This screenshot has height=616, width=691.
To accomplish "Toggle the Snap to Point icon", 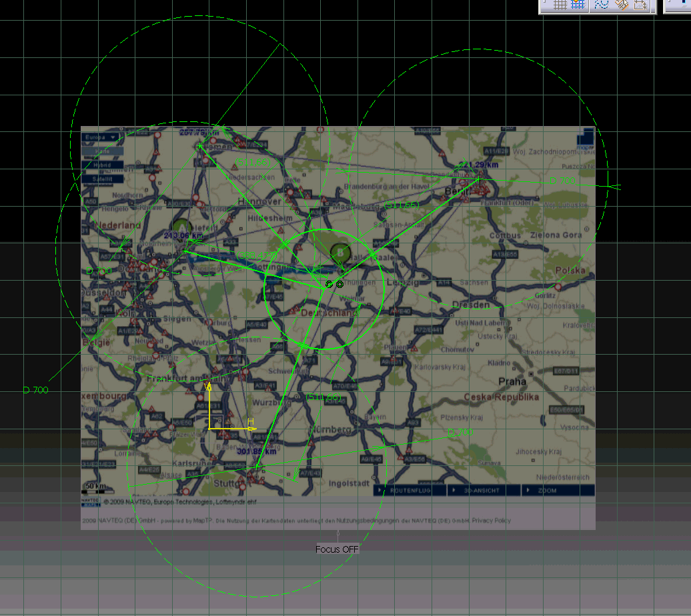I will [578, 5].
